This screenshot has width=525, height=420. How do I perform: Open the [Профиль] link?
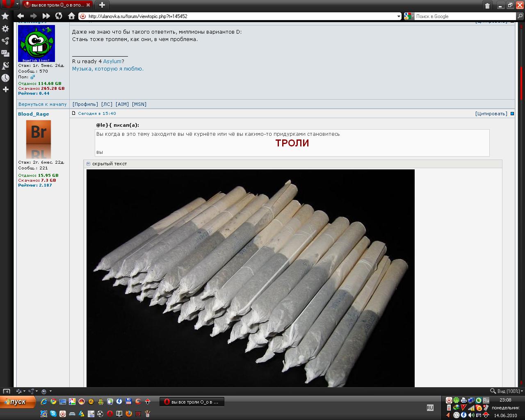point(85,104)
